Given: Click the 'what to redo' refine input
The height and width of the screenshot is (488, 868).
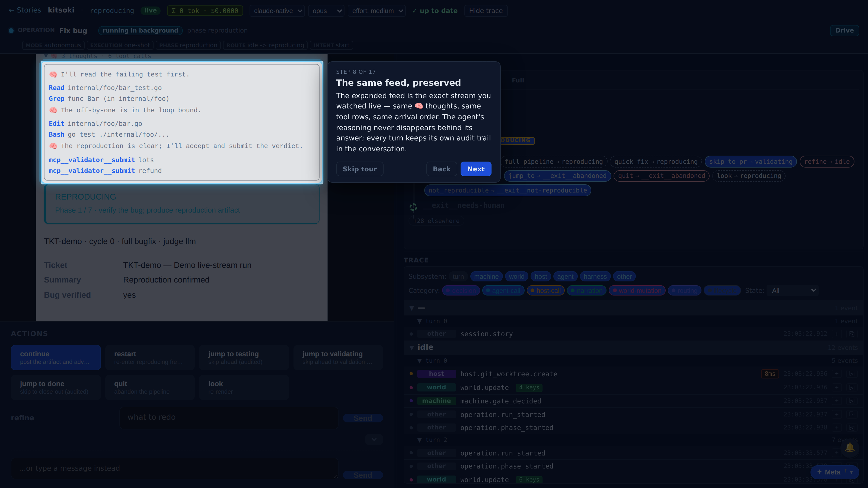Looking at the screenshot, I should click(x=229, y=418).
